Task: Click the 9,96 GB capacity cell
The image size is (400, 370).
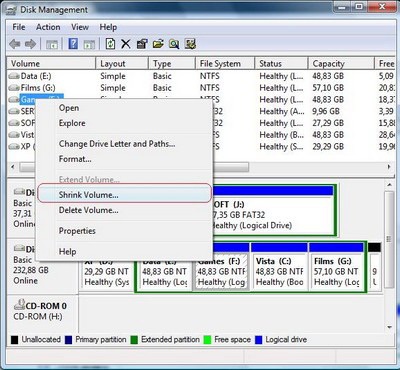Action: [x=326, y=111]
